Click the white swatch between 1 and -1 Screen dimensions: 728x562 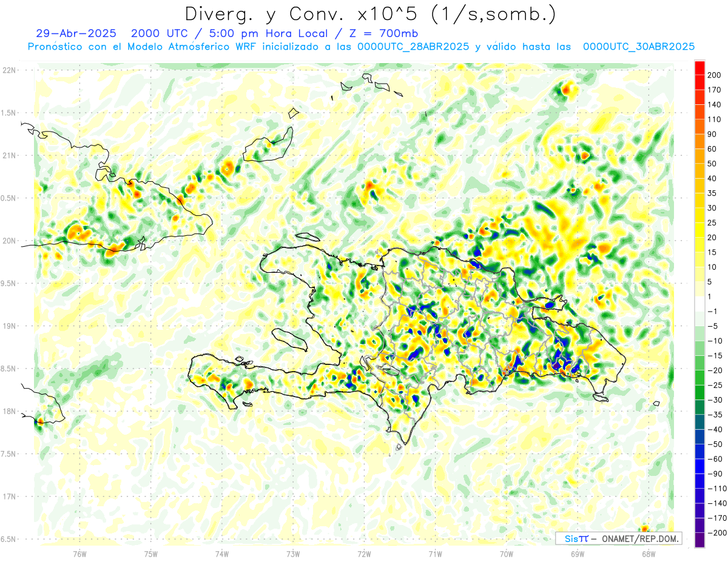(x=699, y=304)
